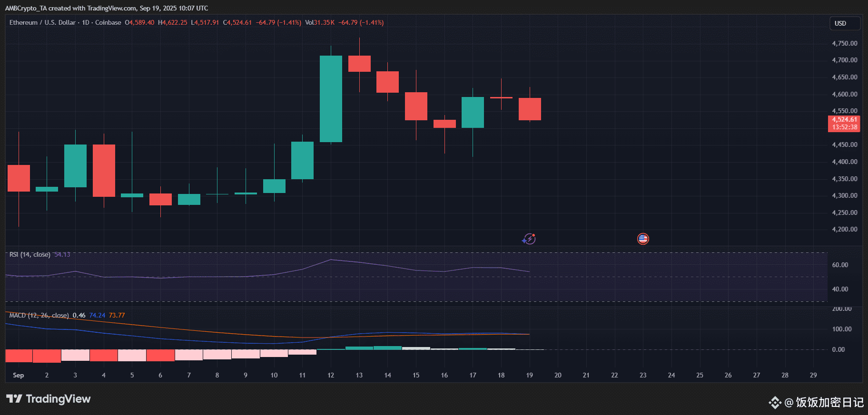Click the RSI (14, close) indicator label
The width and height of the screenshot is (868, 415).
click(30, 255)
